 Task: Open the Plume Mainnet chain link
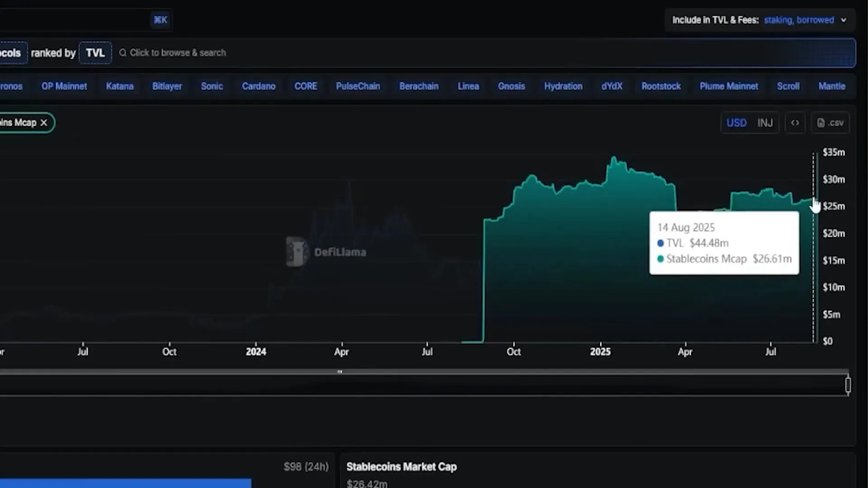click(729, 86)
